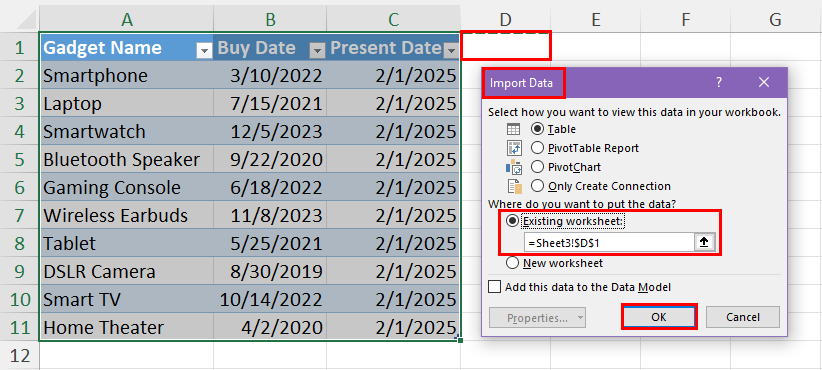Click the Tablet cell
Image resolution: width=822 pixels, height=370 pixels.
tap(126, 243)
